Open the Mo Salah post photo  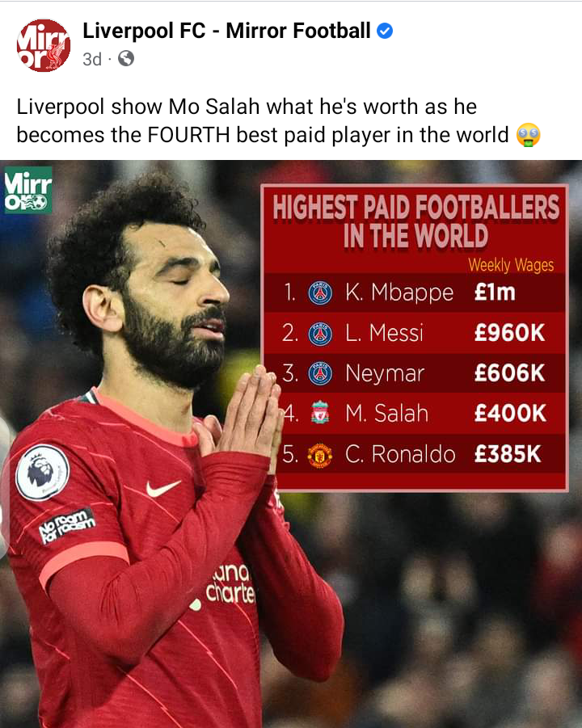coord(291,444)
